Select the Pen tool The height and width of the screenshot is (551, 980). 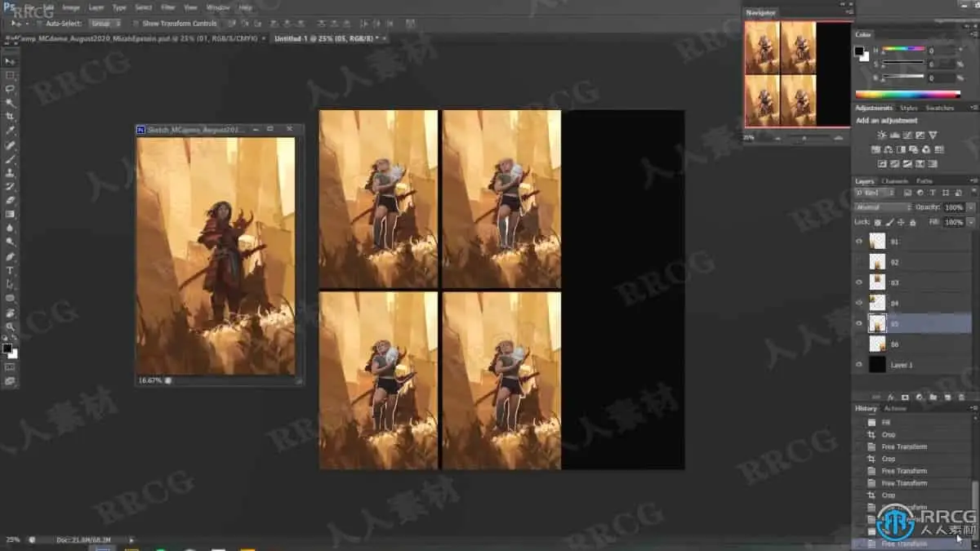tap(10, 256)
